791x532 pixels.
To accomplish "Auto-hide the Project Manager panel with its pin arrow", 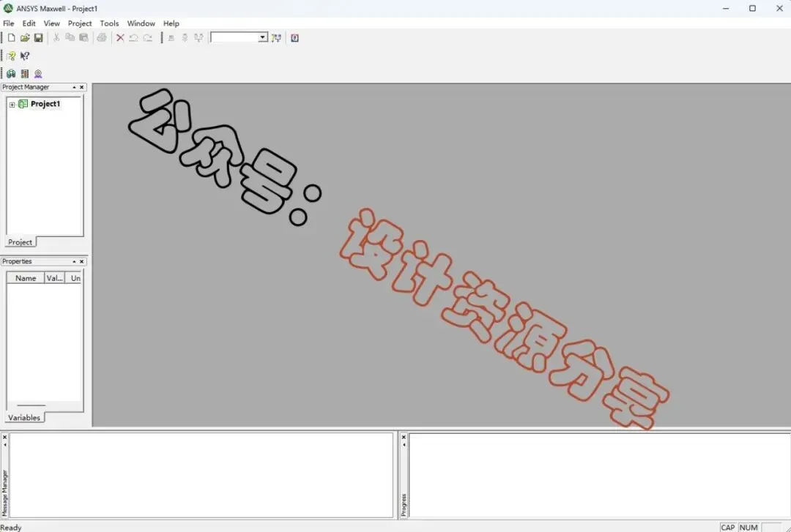I will [x=74, y=87].
